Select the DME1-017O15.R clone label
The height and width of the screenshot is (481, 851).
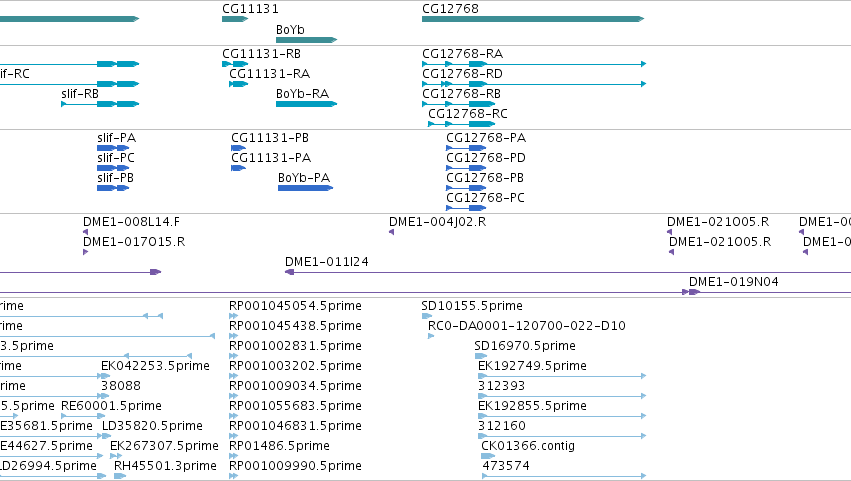(x=134, y=242)
